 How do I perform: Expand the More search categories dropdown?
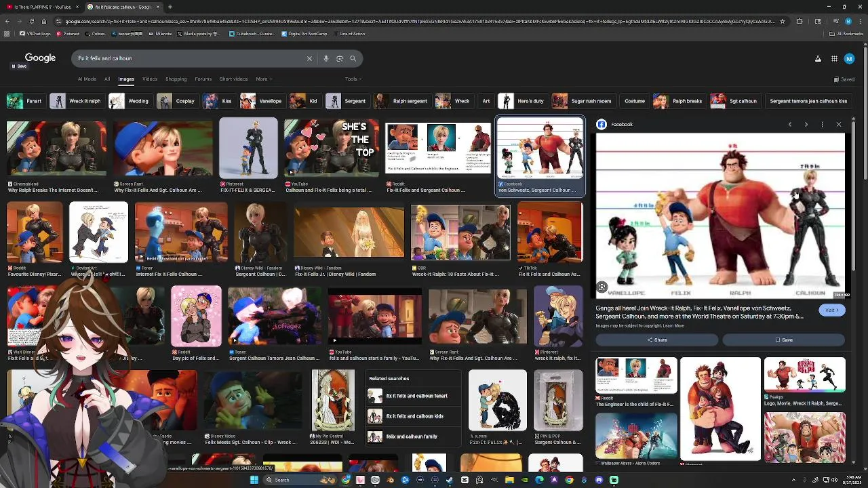[x=263, y=79]
